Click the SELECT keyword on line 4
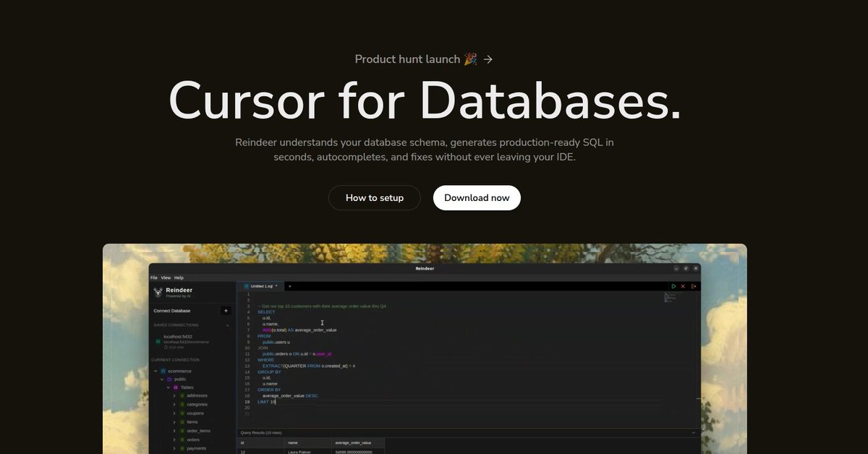 pos(265,312)
